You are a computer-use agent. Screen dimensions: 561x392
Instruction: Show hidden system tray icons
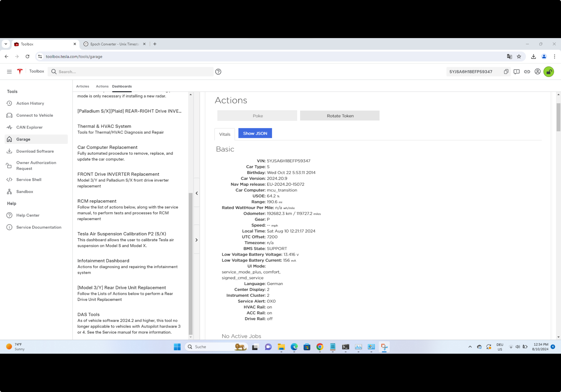click(x=470, y=347)
